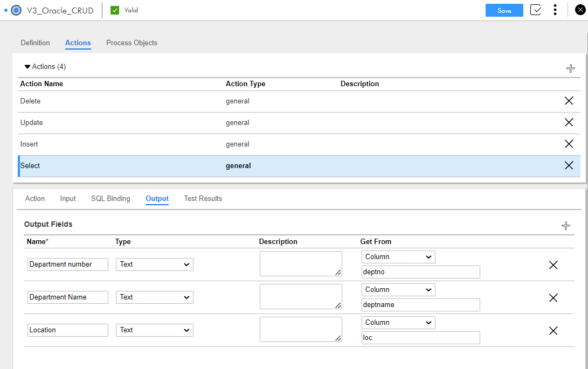Screen dimensions: 588x369
Task: Click the validate checkmark icon beside Save
Action: pyautogui.click(x=535, y=10)
